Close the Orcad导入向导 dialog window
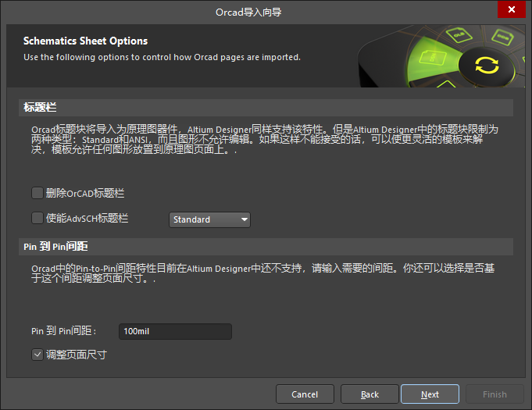Image resolution: width=532 pixels, height=410 pixels. [511, 9]
